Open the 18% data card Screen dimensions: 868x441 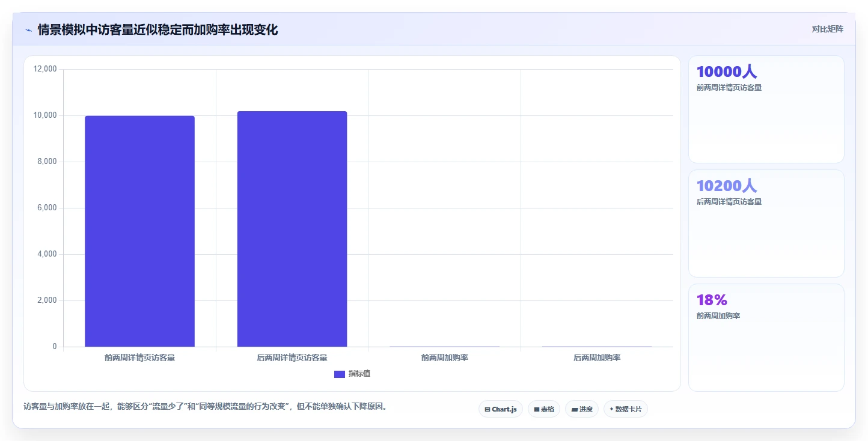click(x=766, y=338)
